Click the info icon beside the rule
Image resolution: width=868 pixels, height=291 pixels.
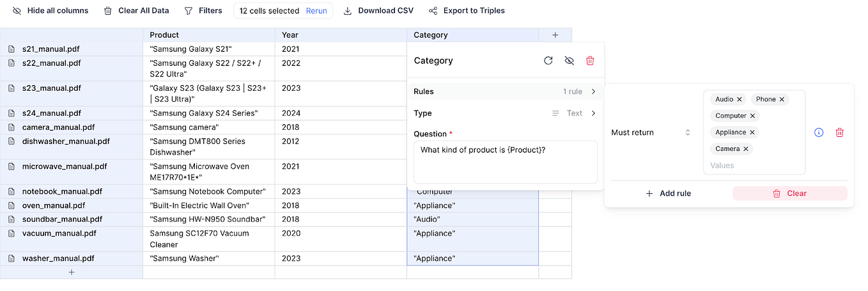click(x=819, y=132)
